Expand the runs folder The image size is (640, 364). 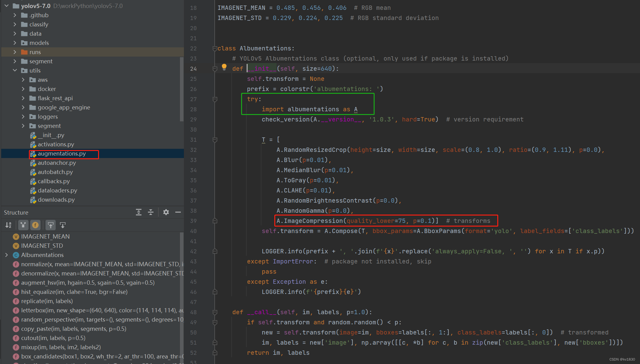pos(15,52)
